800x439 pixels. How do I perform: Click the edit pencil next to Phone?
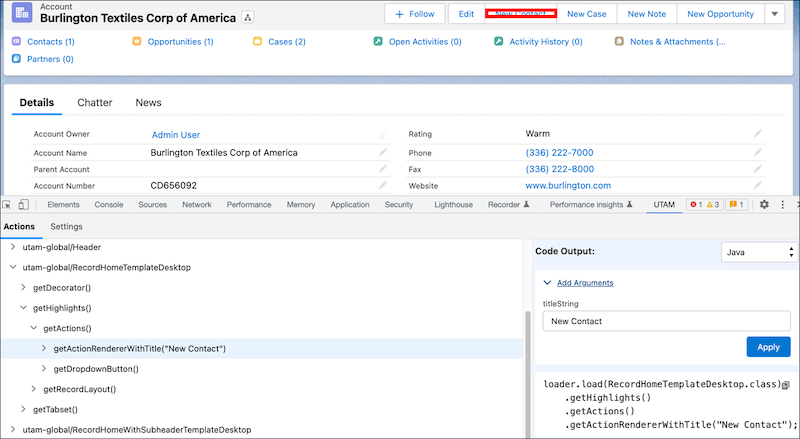click(x=758, y=153)
